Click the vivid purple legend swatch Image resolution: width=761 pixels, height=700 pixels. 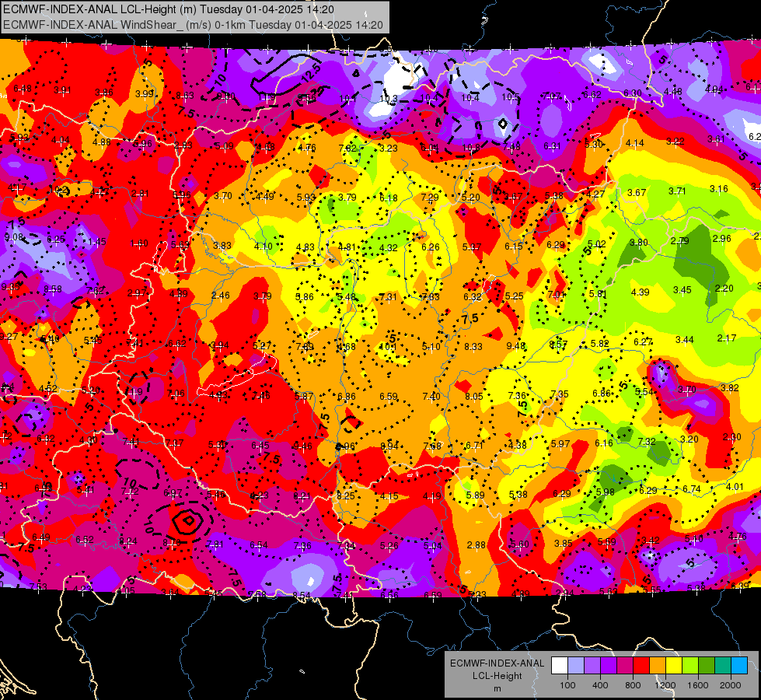[x=609, y=666]
